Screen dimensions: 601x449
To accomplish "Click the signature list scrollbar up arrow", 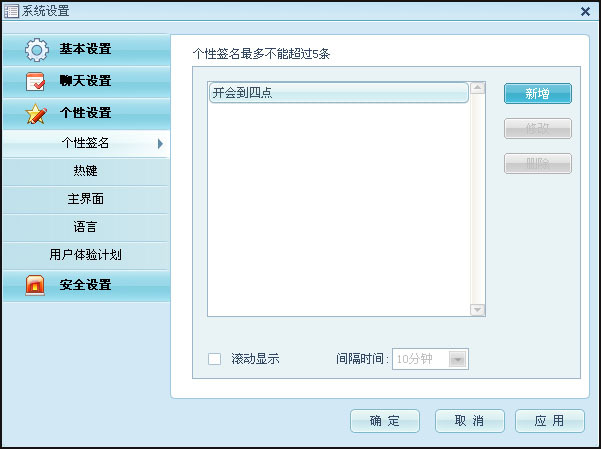I will (x=478, y=89).
